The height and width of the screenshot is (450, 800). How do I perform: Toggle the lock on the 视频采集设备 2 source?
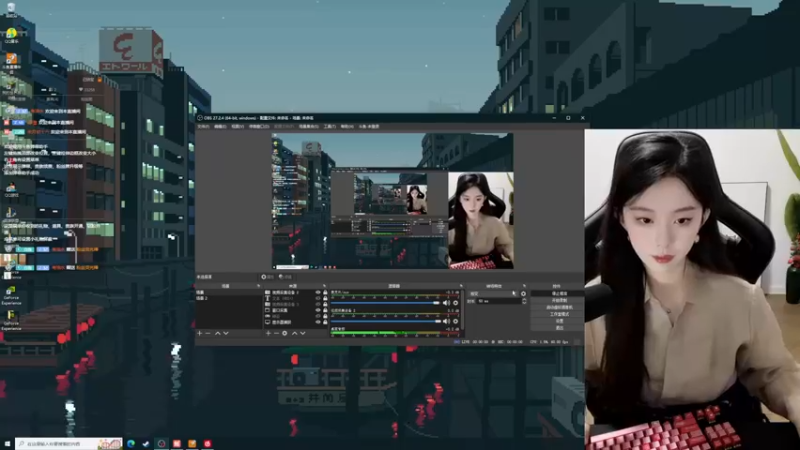tap(325, 292)
